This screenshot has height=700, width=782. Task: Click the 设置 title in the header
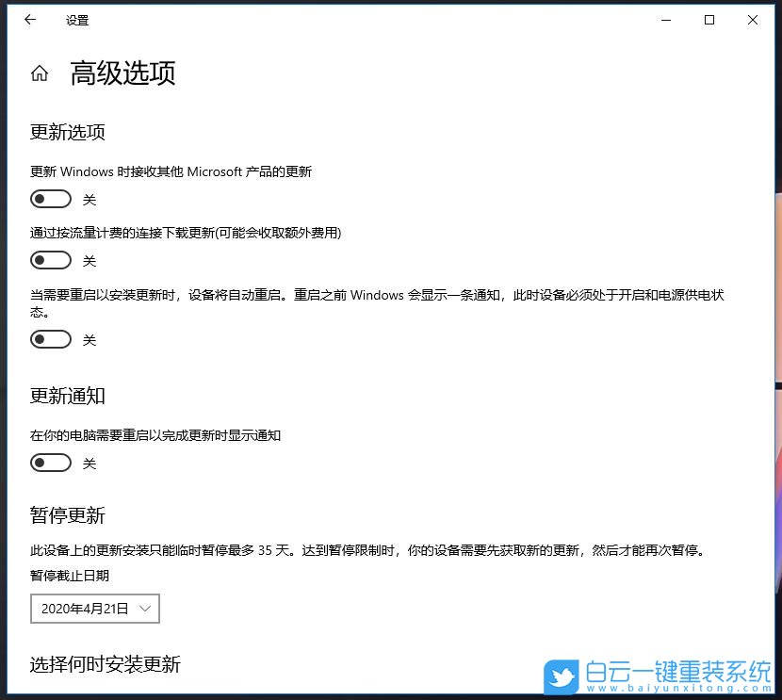tap(77, 19)
